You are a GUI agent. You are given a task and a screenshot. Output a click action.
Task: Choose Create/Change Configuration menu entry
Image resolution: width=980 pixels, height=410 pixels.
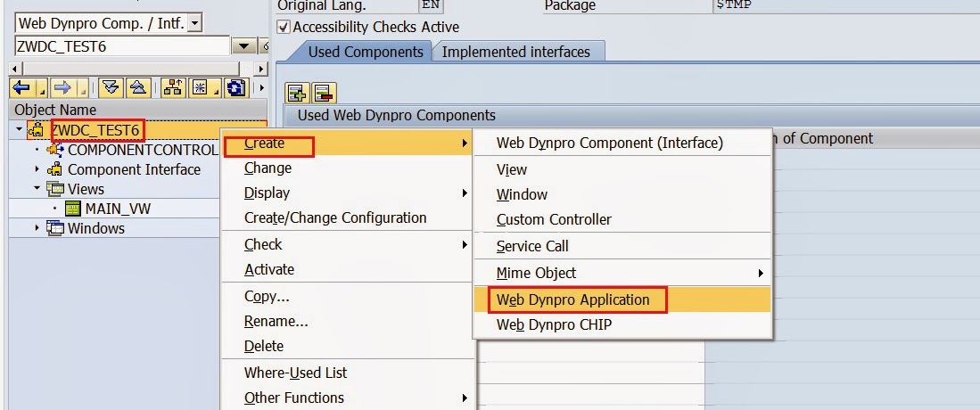(347, 218)
